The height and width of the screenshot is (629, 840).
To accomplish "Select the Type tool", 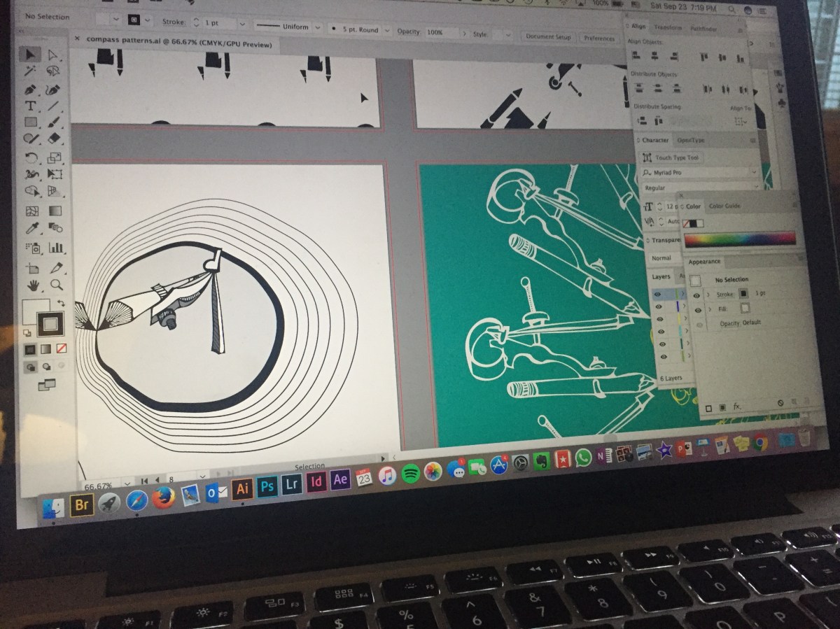I will pyautogui.click(x=30, y=106).
